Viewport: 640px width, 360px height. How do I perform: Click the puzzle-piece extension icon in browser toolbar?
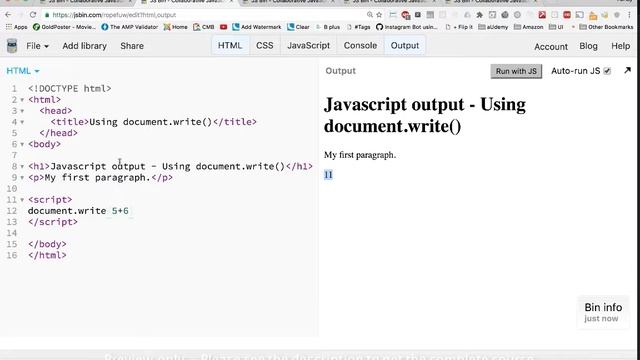pyautogui.click(x=480, y=15)
